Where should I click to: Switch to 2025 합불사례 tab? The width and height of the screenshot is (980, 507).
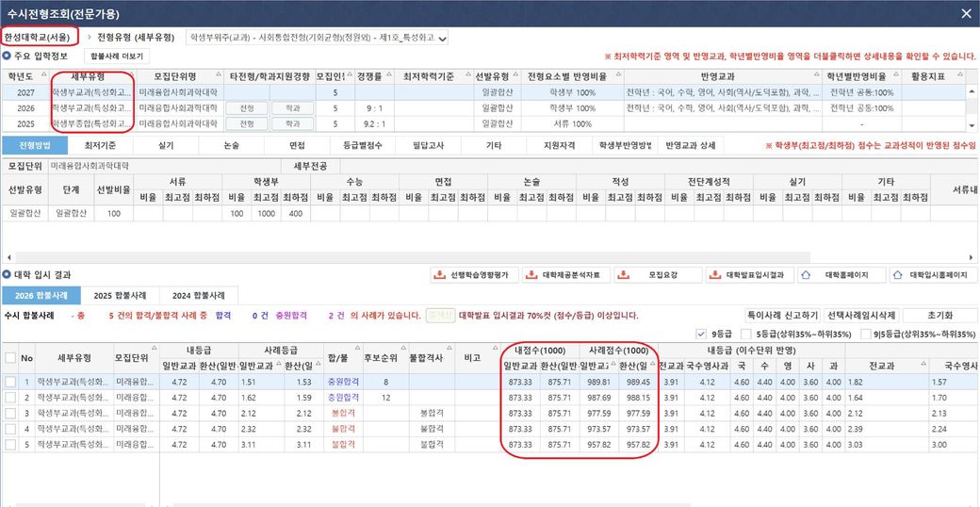120,295
